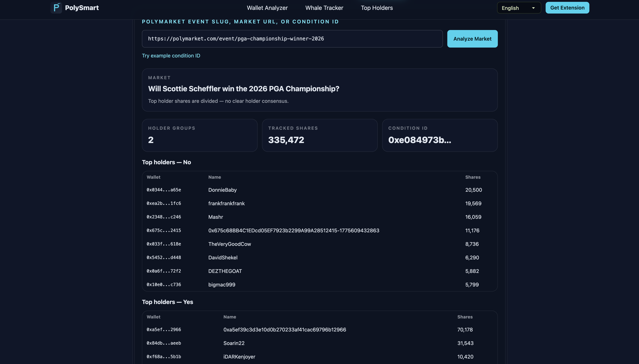Screen dimensions: 639x364
Task: Click the shares value 8,736
Action: tap(472, 244)
